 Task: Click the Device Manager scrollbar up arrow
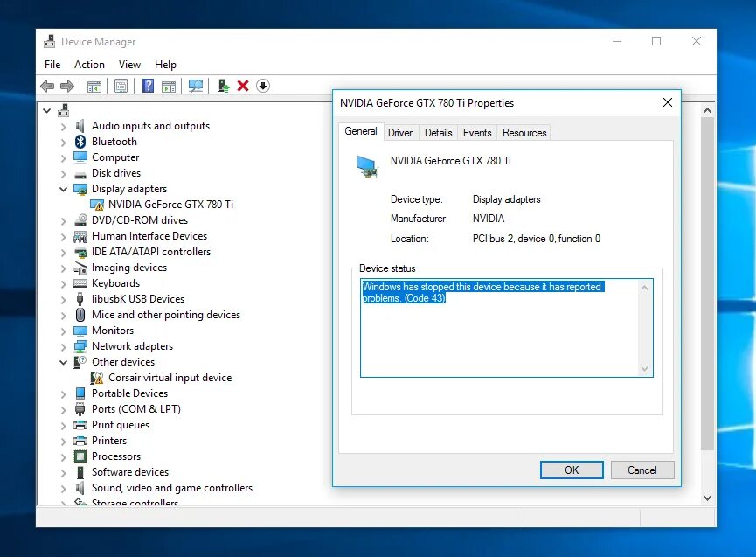coord(707,110)
